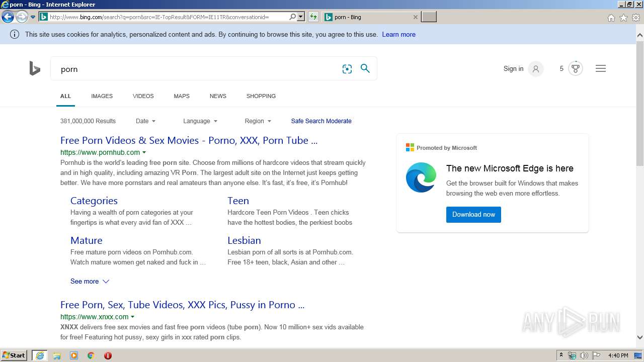
Task: Click the Sign in link
Action: [x=513, y=69]
